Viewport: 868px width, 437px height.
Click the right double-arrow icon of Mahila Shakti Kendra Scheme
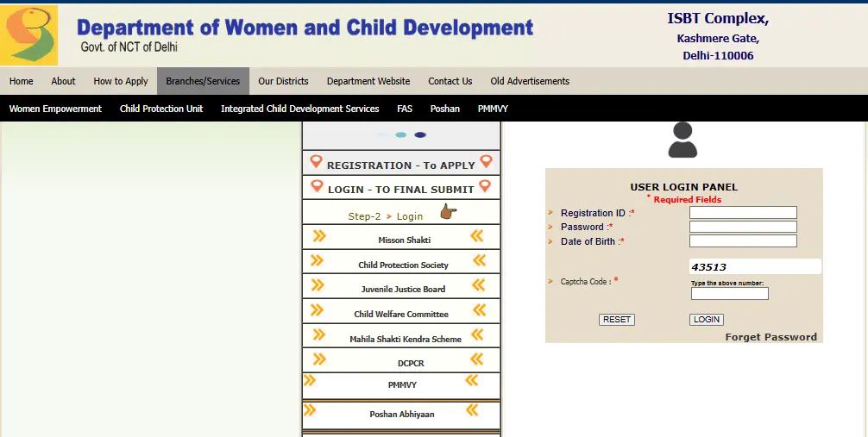[477, 334]
